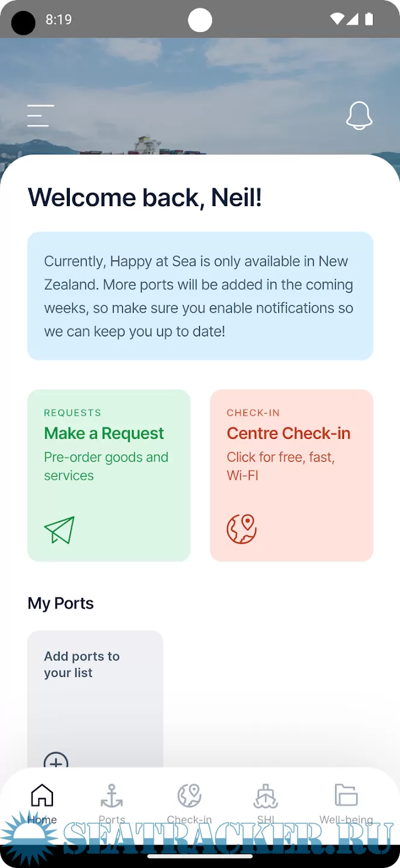The image size is (400, 868).
Task: Open the Check-in bottom tab
Action: [189, 802]
